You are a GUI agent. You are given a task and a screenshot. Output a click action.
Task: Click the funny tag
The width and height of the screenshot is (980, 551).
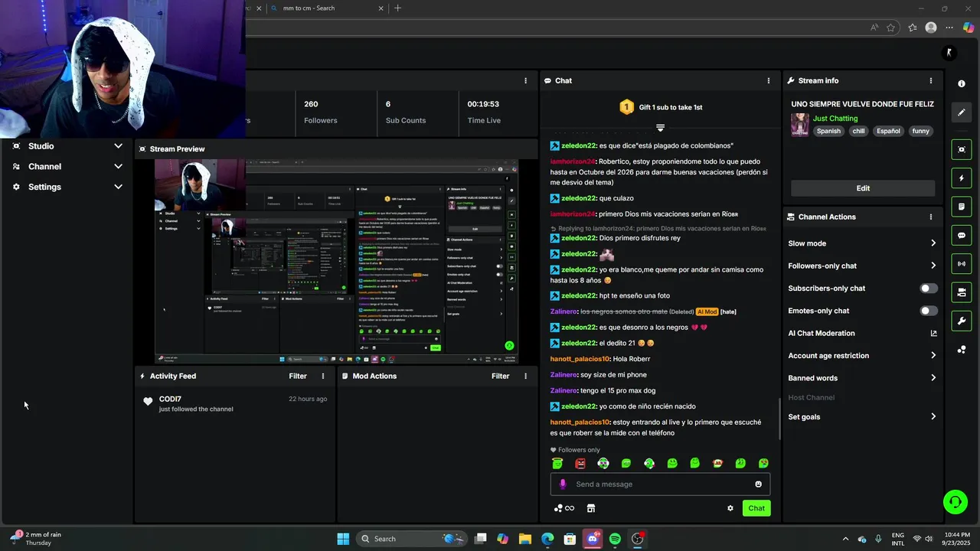tap(921, 131)
